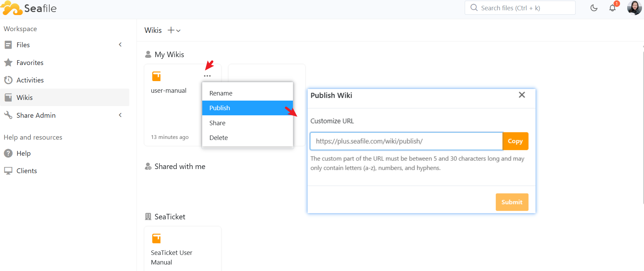Close the Publish Wiki dialog

(521, 95)
